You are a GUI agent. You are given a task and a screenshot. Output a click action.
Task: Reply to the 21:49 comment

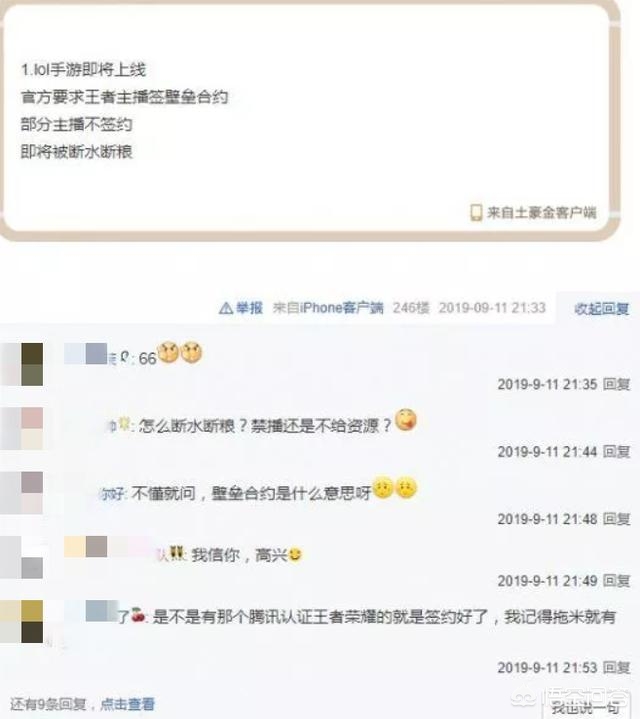pos(616,581)
